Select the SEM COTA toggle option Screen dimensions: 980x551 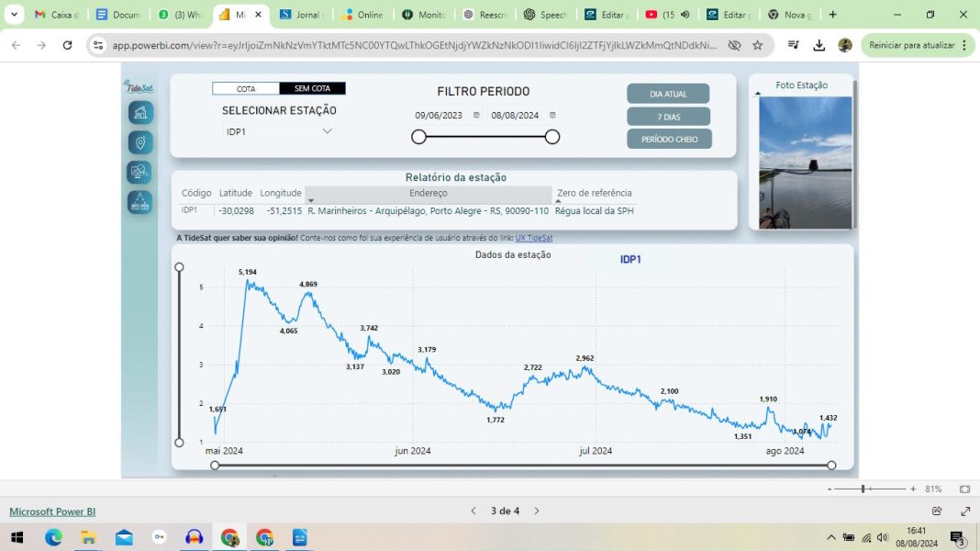pyautogui.click(x=312, y=89)
